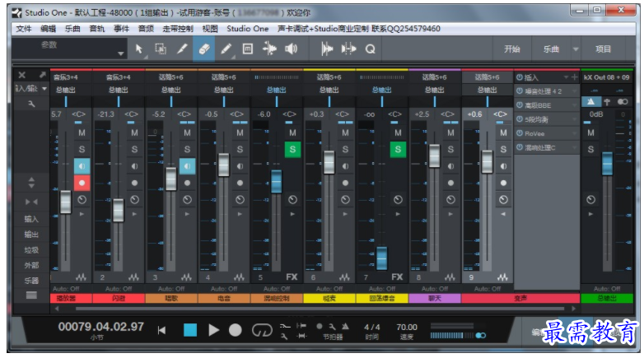This screenshot has width=644, height=358.
Task: Select the Mute tool box icon
Action: [248, 49]
